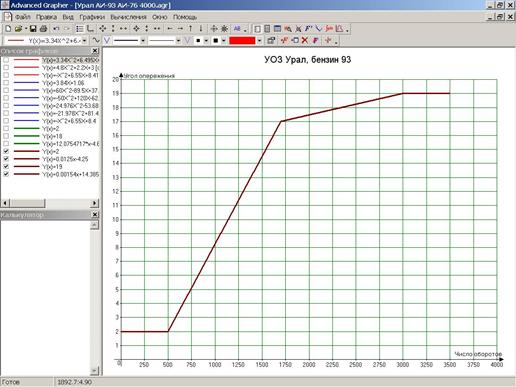The image size is (516, 387).
Task: Click the Save floppy disk icon
Action: (x=33, y=29)
